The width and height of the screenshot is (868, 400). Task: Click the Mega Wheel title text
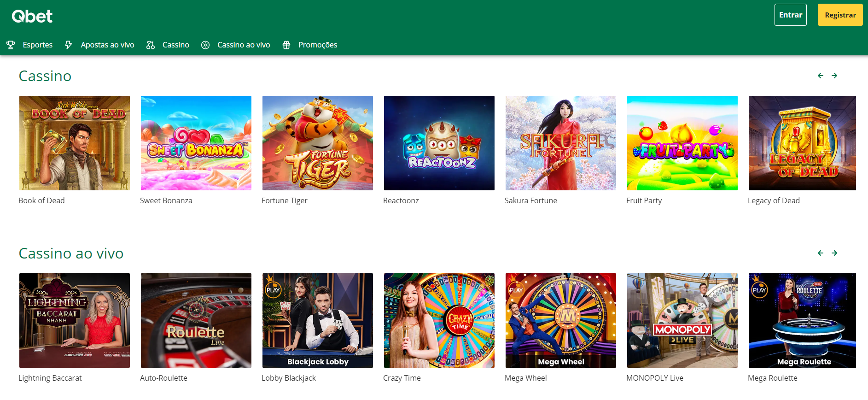click(526, 378)
